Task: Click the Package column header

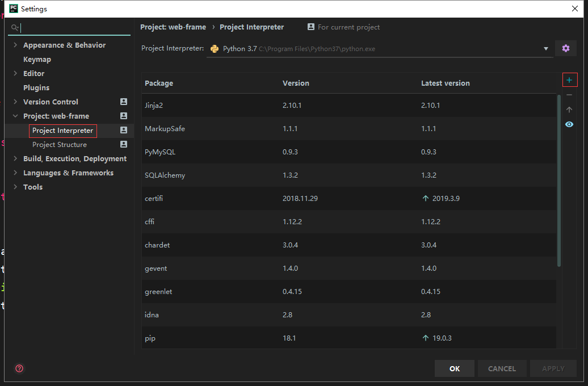Action: point(159,83)
